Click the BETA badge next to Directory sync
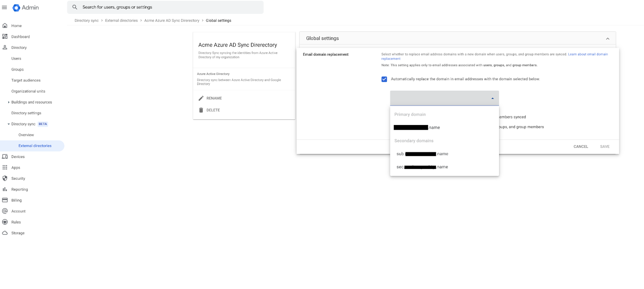 tap(43, 124)
